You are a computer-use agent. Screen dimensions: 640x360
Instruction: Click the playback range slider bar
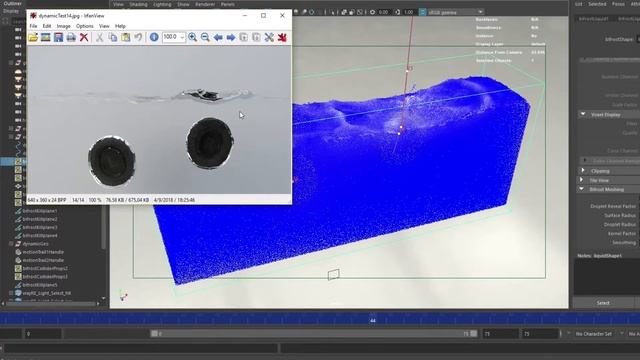[x=314, y=333]
